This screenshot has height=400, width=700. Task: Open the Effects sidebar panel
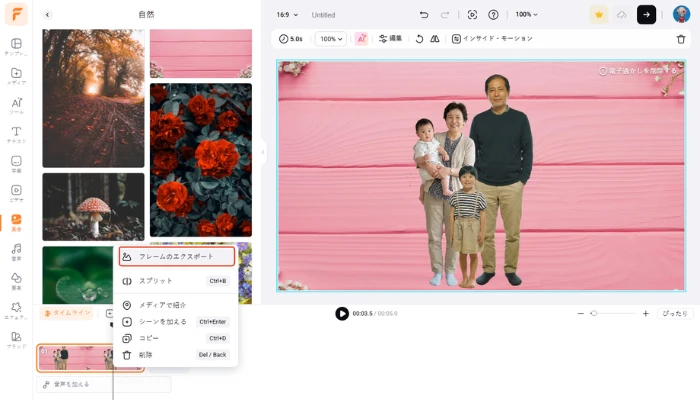point(16,310)
